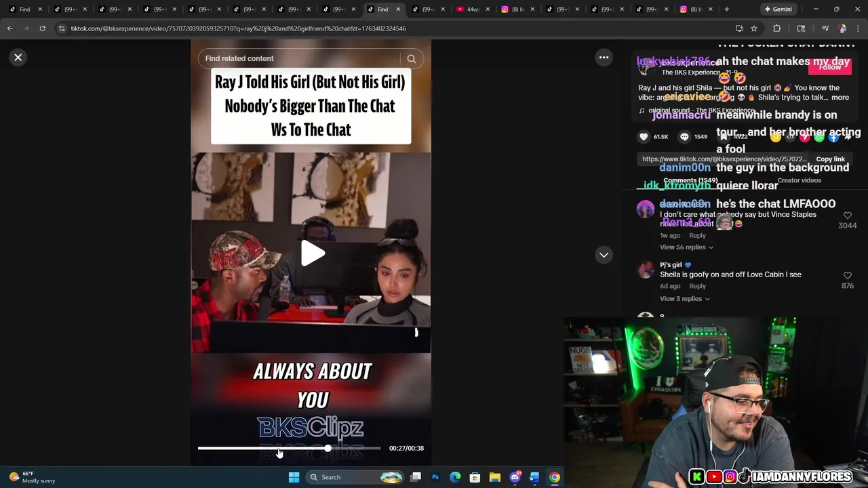
Task: Open Microsoft Edge from taskbar
Action: click(455, 477)
